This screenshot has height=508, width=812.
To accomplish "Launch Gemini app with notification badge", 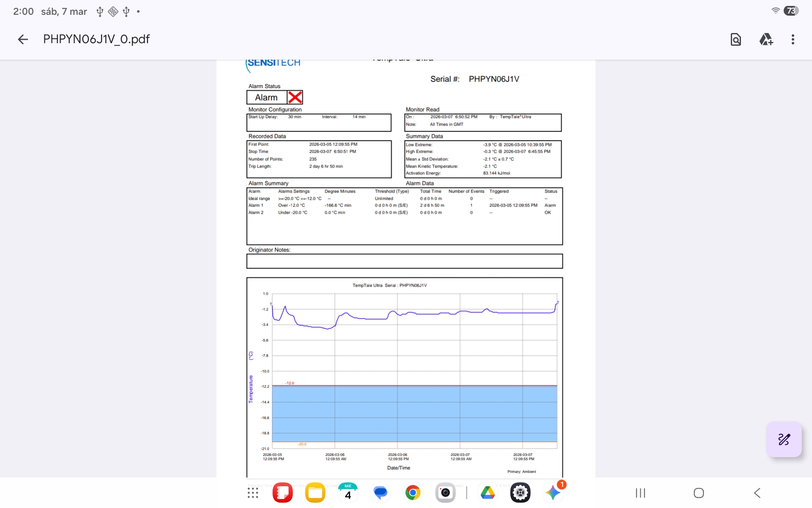I will pyautogui.click(x=553, y=493).
